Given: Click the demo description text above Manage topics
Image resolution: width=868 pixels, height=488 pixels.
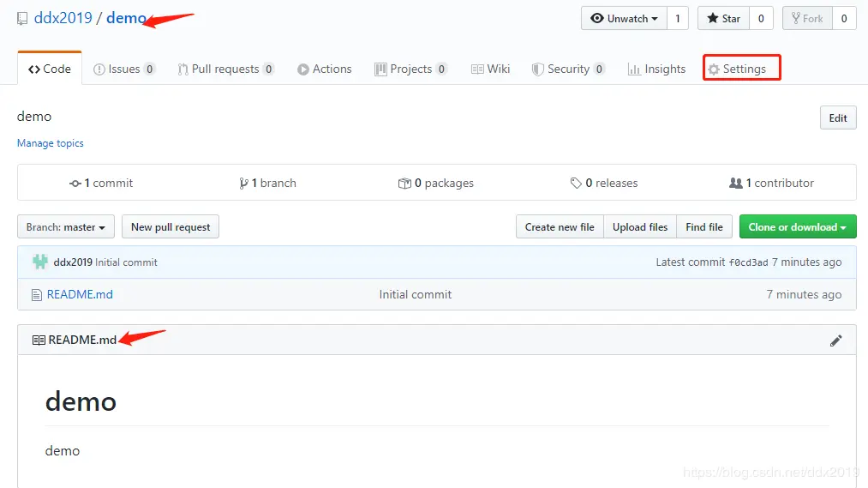Looking at the screenshot, I should tap(34, 117).
